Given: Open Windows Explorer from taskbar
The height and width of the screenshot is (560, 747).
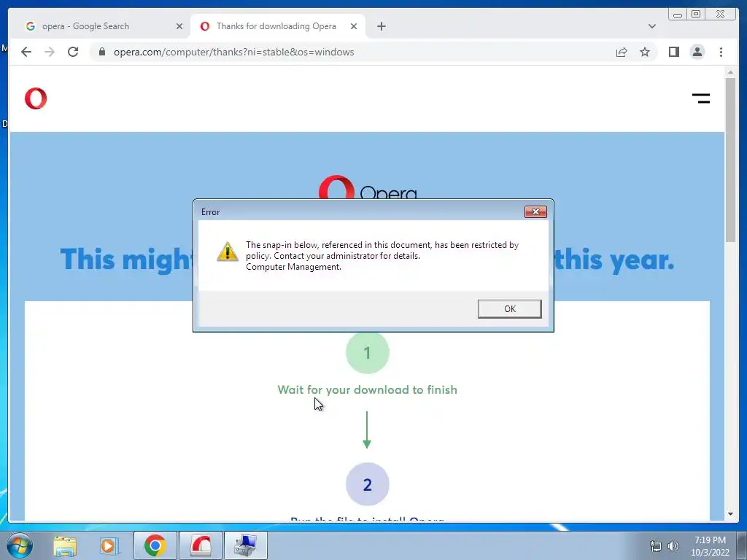Looking at the screenshot, I should click(x=65, y=546).
